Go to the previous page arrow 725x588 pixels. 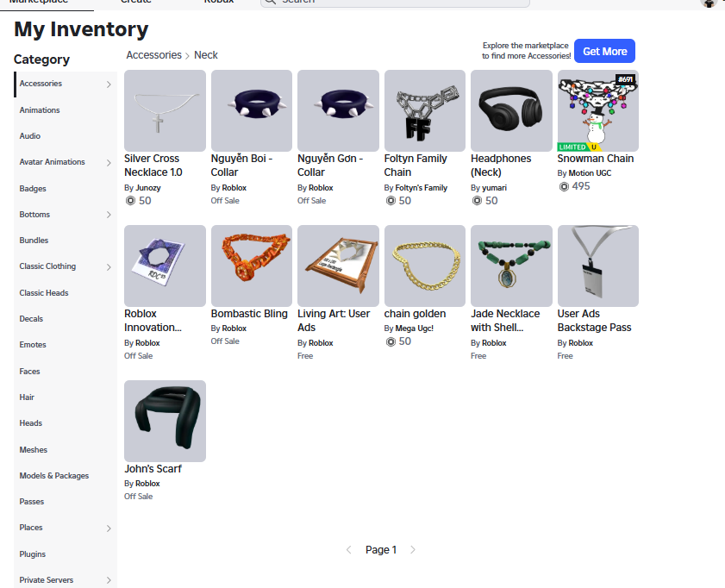click(x=349, y=549)
